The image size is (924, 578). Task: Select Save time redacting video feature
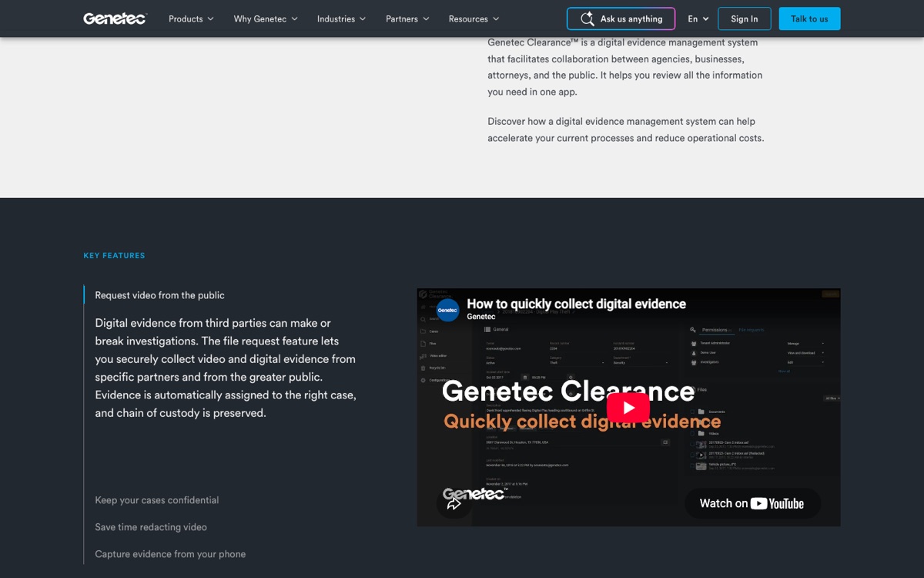coord(151,527)
